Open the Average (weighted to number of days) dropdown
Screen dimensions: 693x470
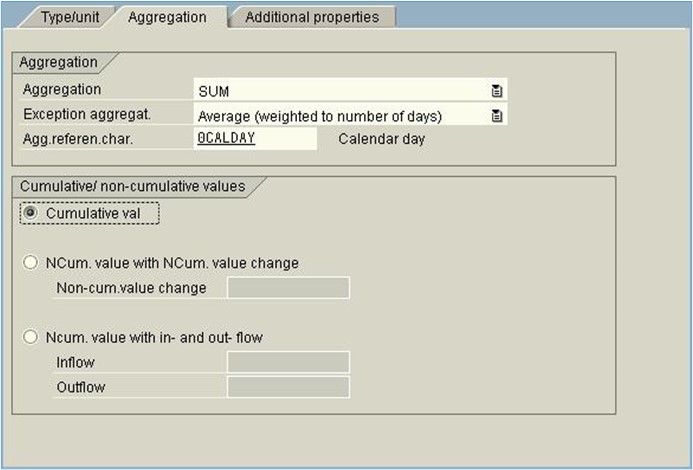(x=340, y=116)
